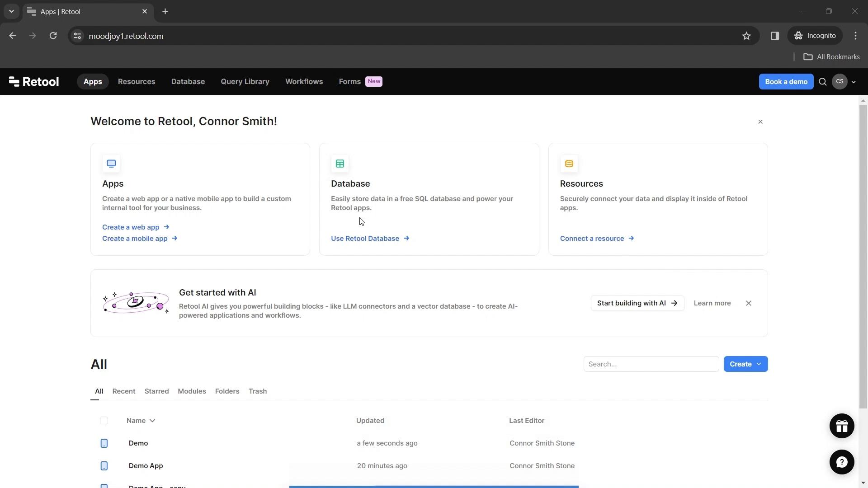Switch to the Recent tab
The height and width of the screenshot is (488, 868).
[x=123, y=391]
